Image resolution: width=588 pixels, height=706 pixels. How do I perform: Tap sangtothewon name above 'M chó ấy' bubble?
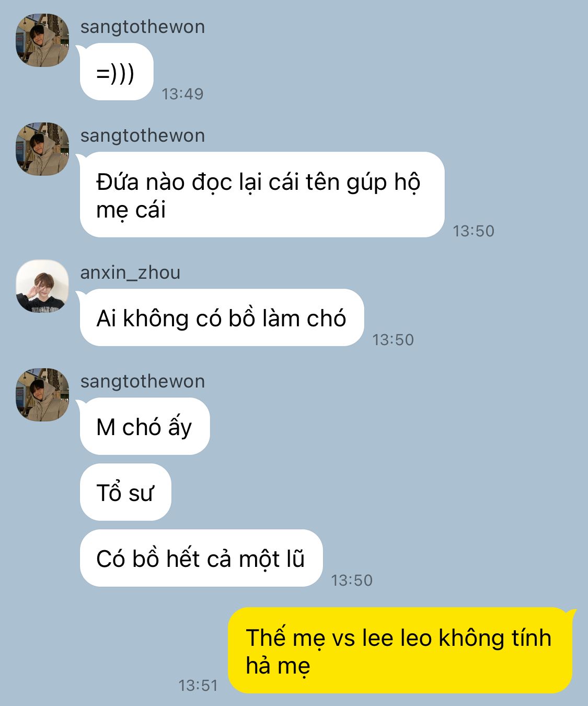[x=142, y=381]
